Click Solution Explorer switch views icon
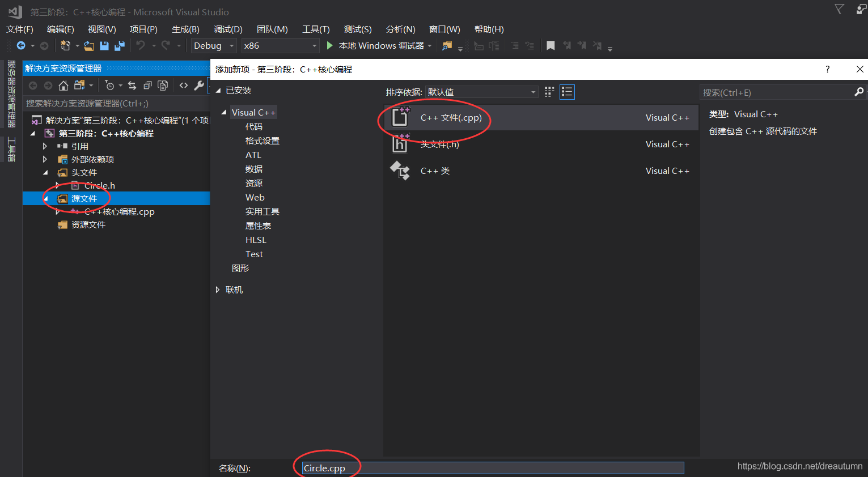 tap(79, 86)
